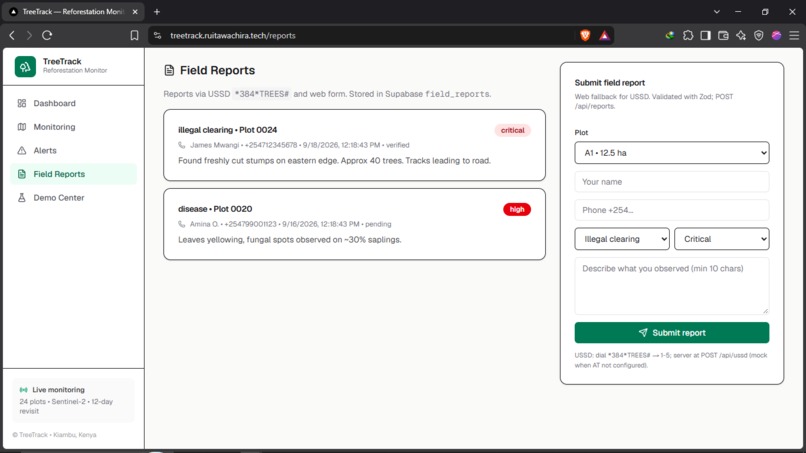The image size is (806, 453).
Task: Open site settings icon in address bar
Action: point(158,35)
